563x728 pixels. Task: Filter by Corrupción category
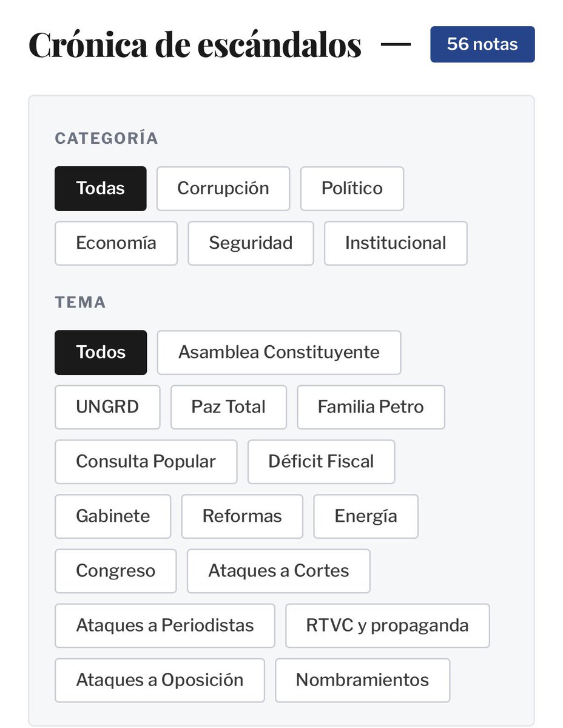point(223,189)
